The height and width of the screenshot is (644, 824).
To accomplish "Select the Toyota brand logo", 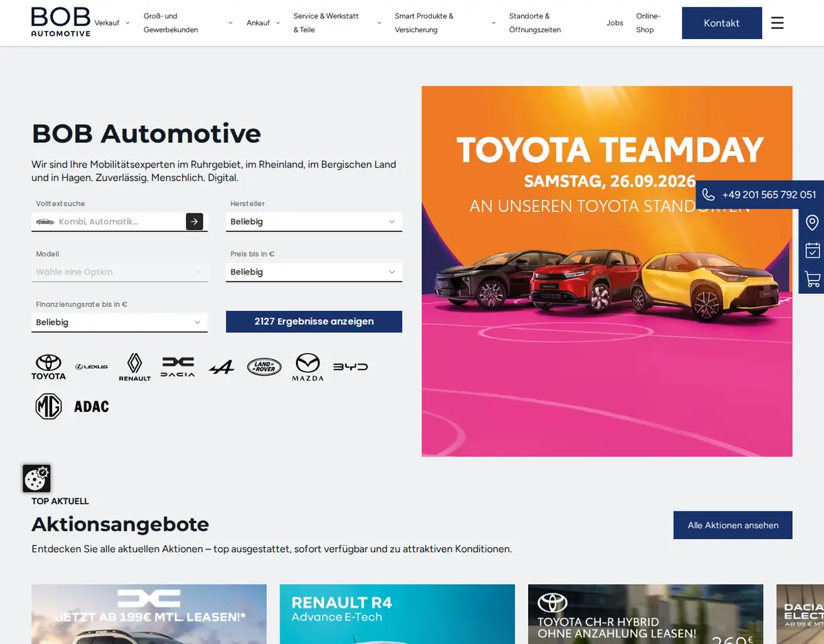I will 49,367.
